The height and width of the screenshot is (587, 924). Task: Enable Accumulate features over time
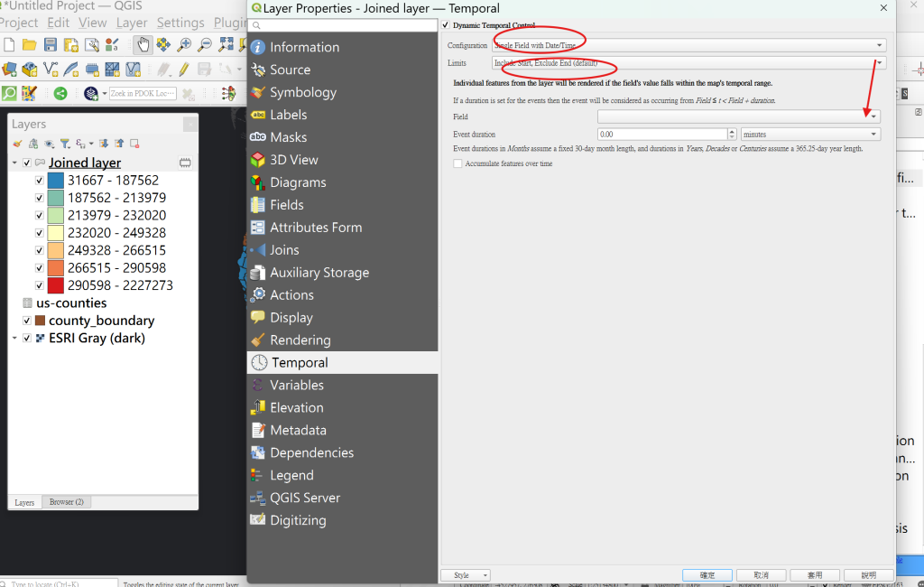tap(457, 163)
